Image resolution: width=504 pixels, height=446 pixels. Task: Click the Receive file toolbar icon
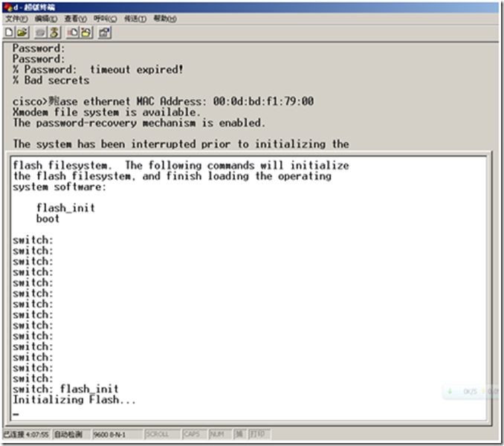pyautogui.click(x=86, y=33)
